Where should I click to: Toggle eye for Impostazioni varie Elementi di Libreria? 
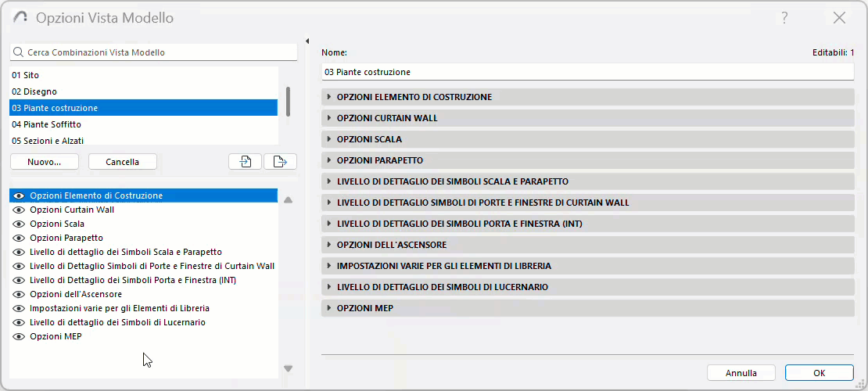pos(20,308)
